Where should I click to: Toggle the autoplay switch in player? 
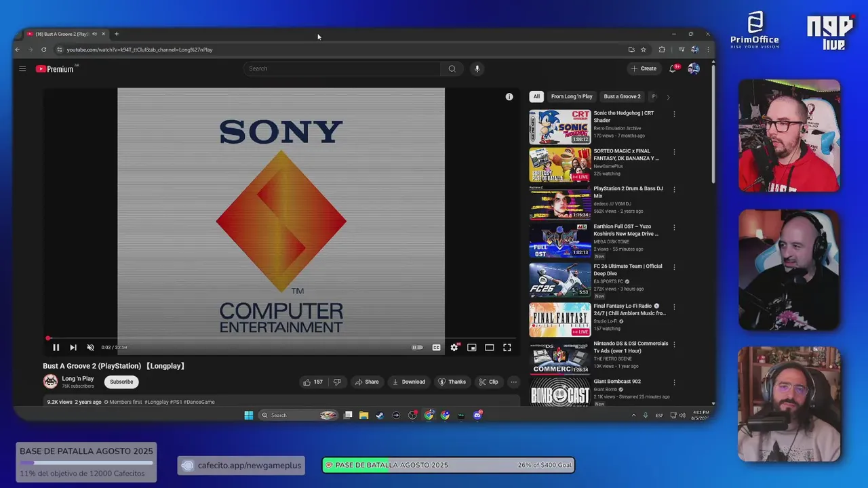point(417,348)
